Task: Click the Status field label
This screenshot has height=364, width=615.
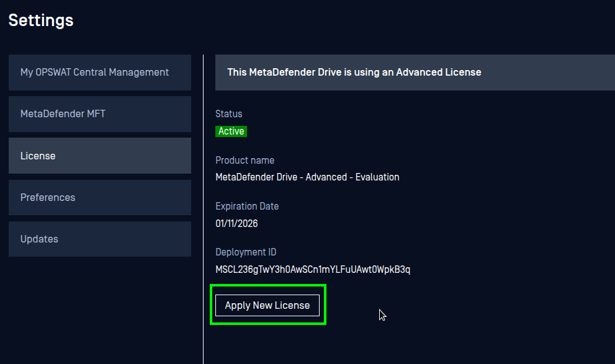Action: pyautogui.click(x=228, y=113)
